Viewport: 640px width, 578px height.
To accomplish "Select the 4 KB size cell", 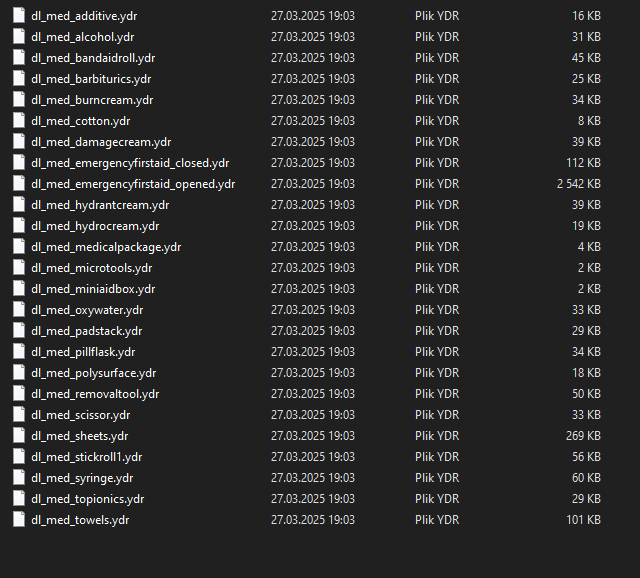I will [589, 247].
